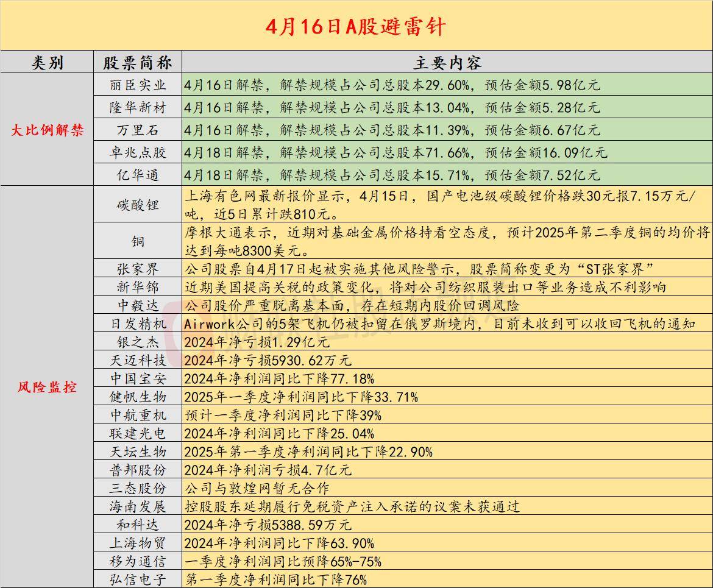Select stock name 和科达

click(x=137, y=525)
